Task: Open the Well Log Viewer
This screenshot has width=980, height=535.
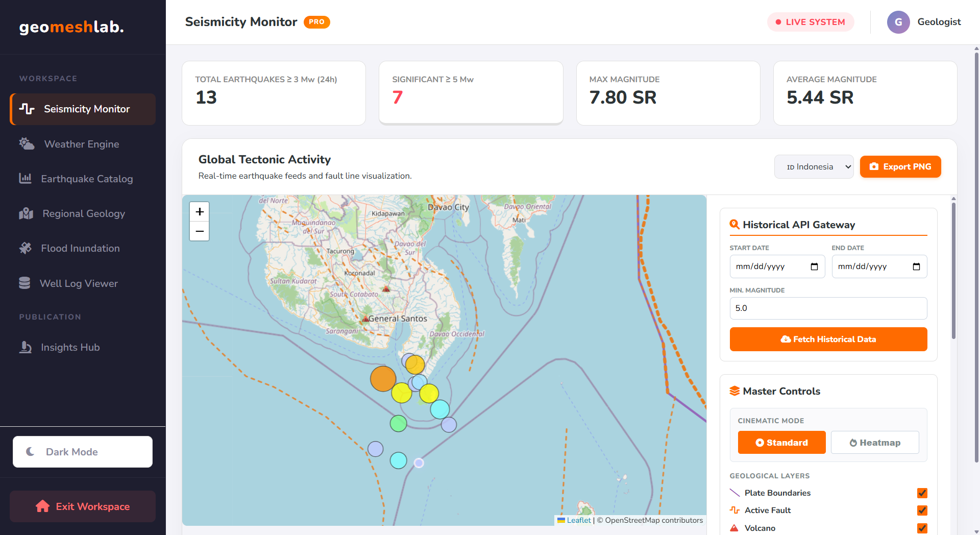Action: 83,283
